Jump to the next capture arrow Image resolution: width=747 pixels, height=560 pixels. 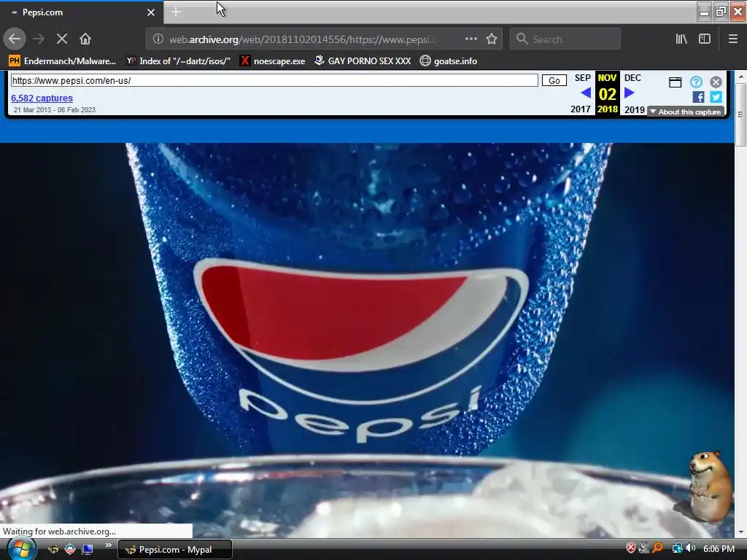(x=629, y=93)
